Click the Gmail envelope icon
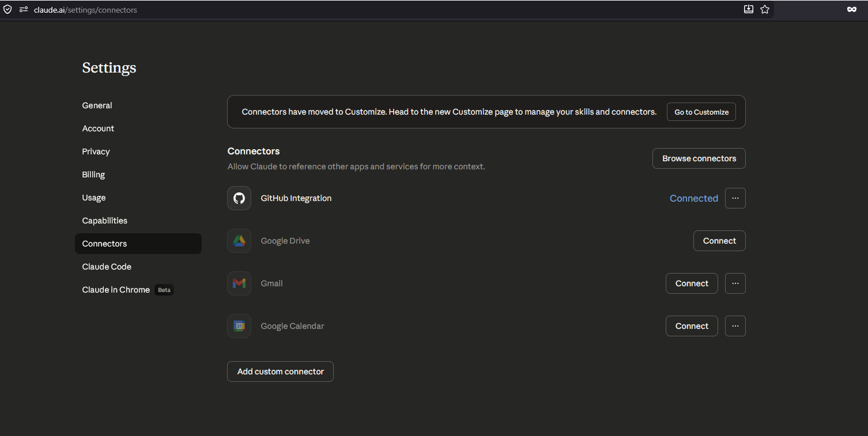 (239, 283)
